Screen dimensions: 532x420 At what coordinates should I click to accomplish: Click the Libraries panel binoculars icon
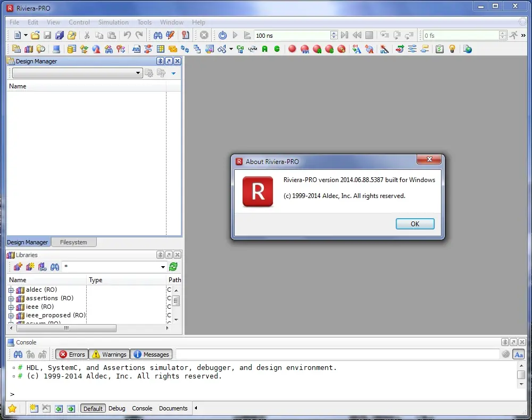(x=55, y=267)
